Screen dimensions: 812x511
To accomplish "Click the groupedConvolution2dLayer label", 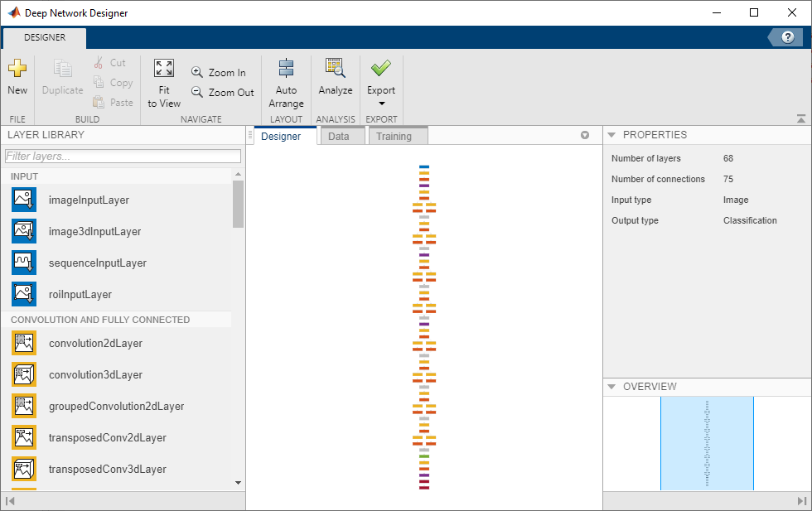I will (x=117, y=406).
